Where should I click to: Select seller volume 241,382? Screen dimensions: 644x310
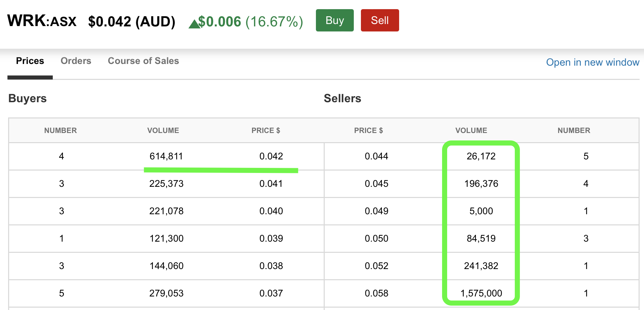pyautogui.click(x=481, y=266)
